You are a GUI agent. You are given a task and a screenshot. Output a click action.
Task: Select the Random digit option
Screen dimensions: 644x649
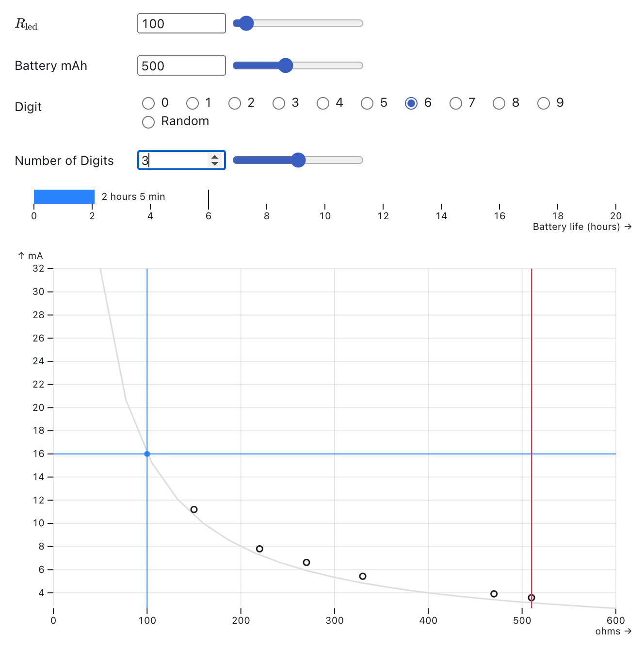click(x=148, y=122)
